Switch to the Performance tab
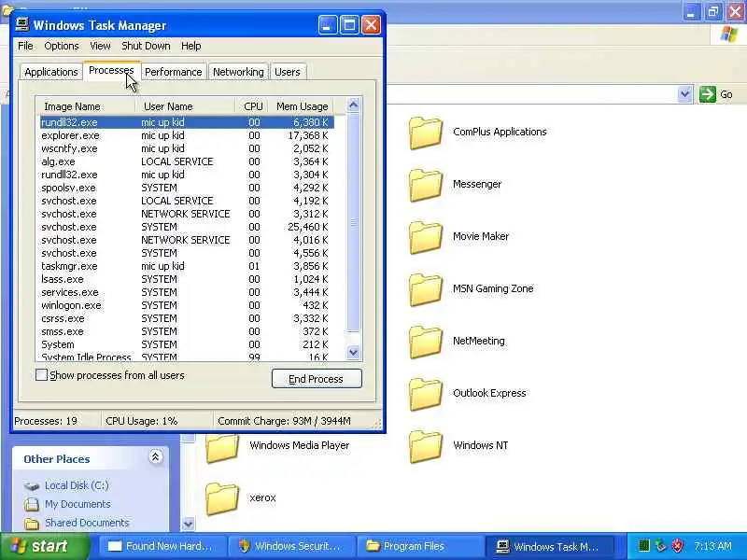This screenshot has width=747, height=560. (x=174, y=72)
